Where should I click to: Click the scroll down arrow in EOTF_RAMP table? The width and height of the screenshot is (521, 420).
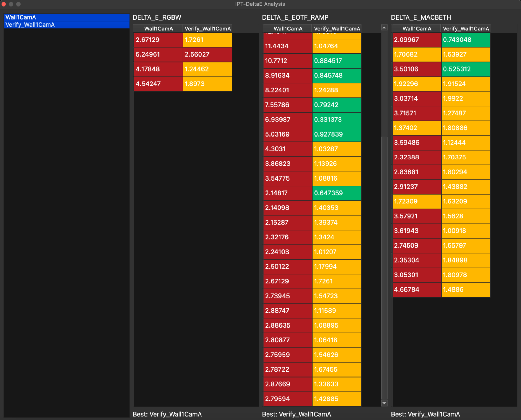(x=384, y=403)
